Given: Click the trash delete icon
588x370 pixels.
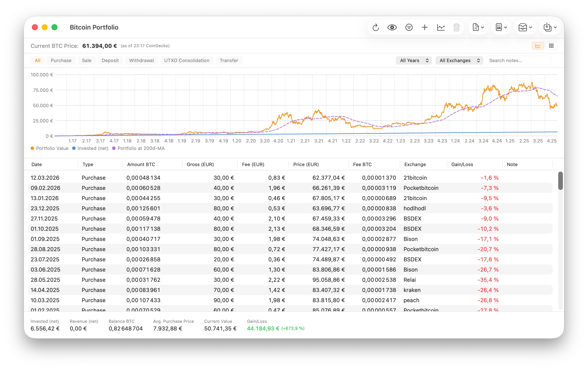Looking at the screenshot, I should coord(456,27).
